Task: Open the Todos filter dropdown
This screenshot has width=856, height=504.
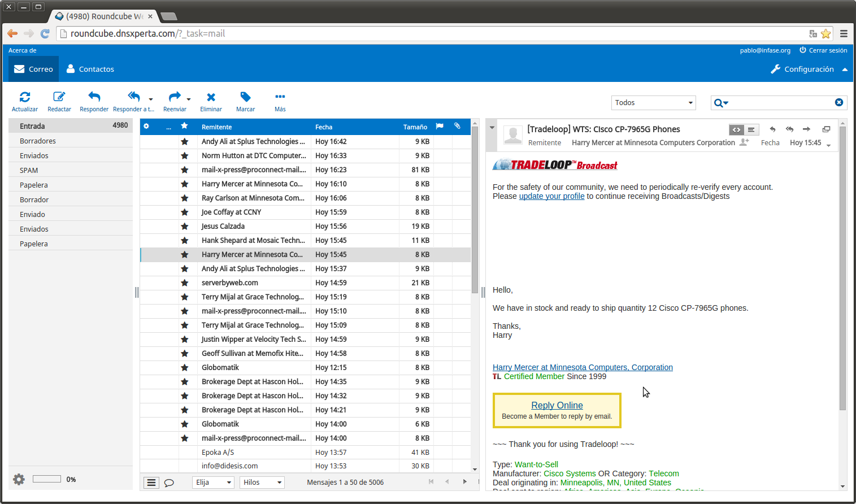Action: coord(653,102)
